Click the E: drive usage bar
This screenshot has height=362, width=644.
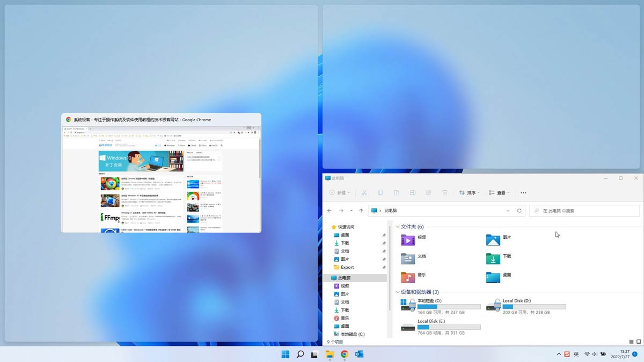[x=449, y=327]
